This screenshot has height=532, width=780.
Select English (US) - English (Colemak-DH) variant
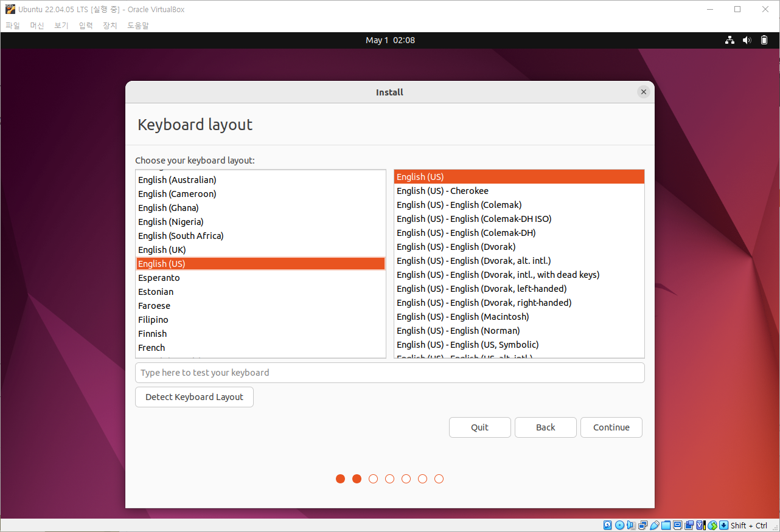pyautogui.click(x=519, y=233)
